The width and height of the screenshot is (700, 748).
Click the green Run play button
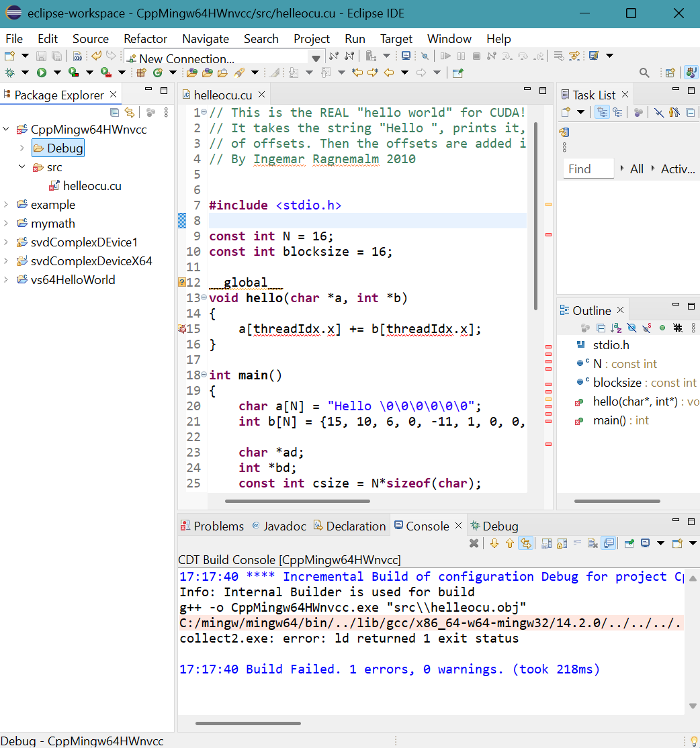(x=42, y=73)
